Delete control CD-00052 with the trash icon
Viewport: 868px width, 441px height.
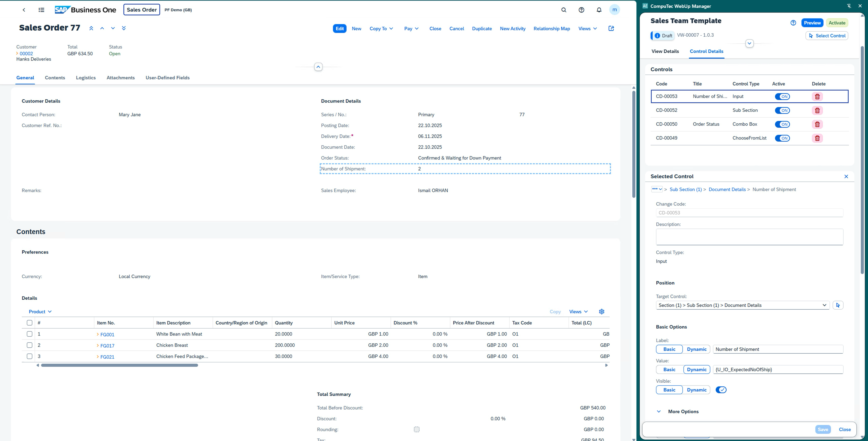pos(817,110)
